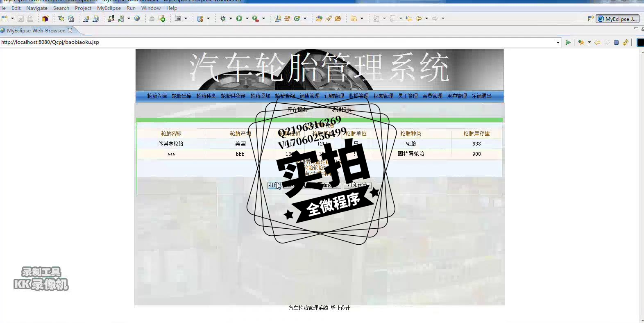This screenshot has width=644, height=323.
Task: Click the 固特异轮胎 table cell
Action: point(411,154)
